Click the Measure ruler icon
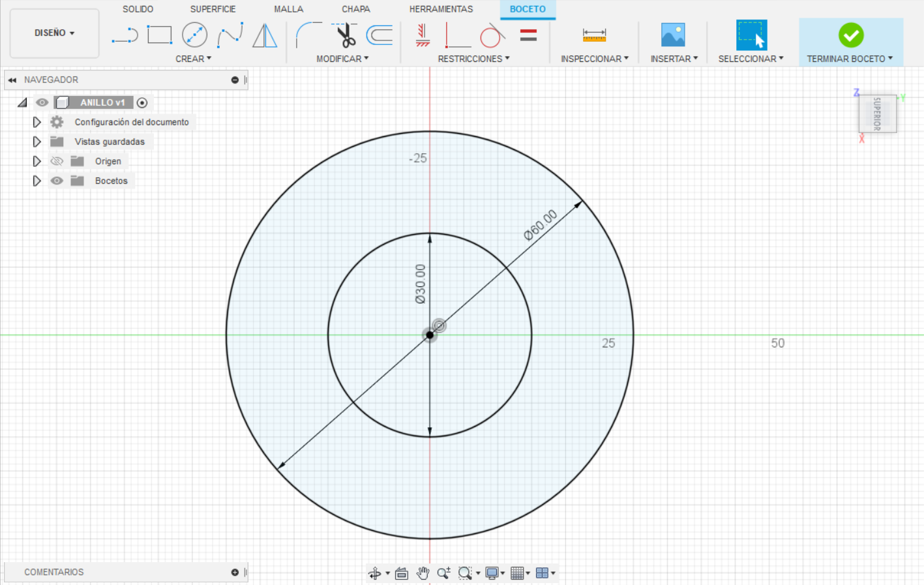924x585 pixels. (594, 35)
